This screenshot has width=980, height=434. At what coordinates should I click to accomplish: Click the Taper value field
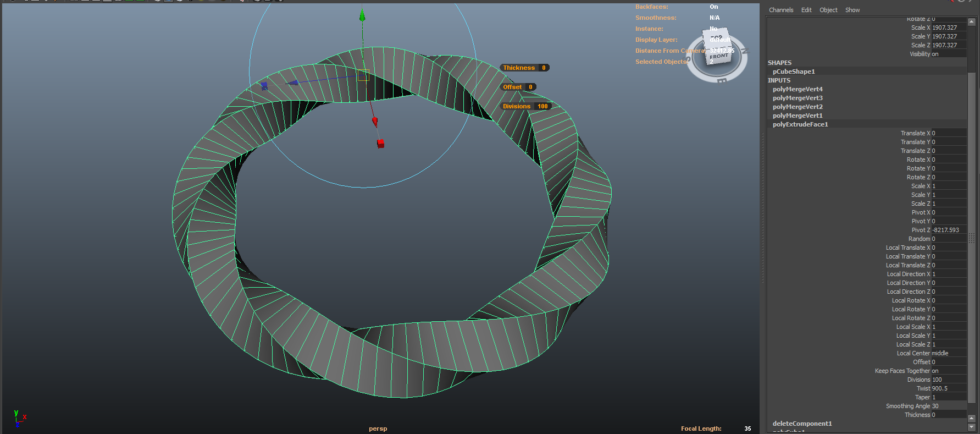pyautogui.click(x=949, y=397)
